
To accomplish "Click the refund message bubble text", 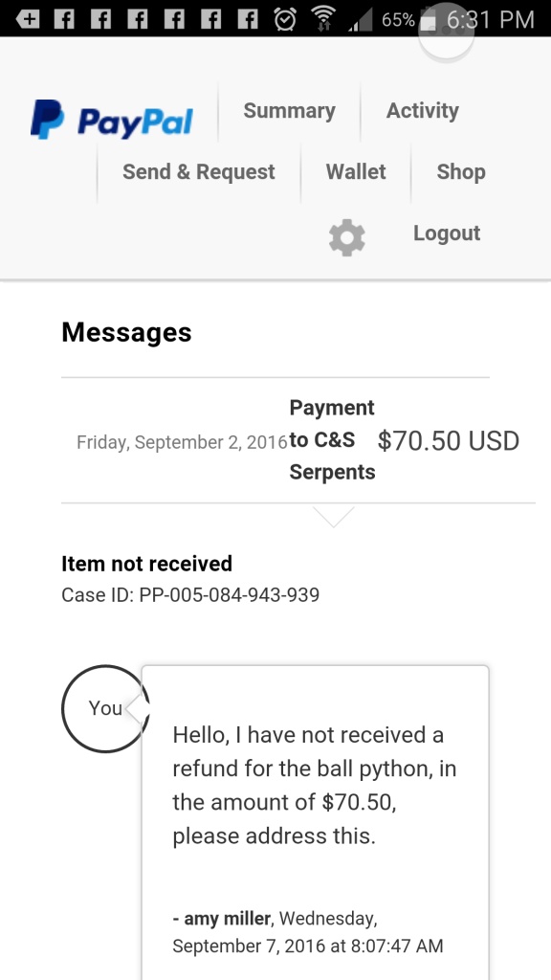I will point(315,785).
